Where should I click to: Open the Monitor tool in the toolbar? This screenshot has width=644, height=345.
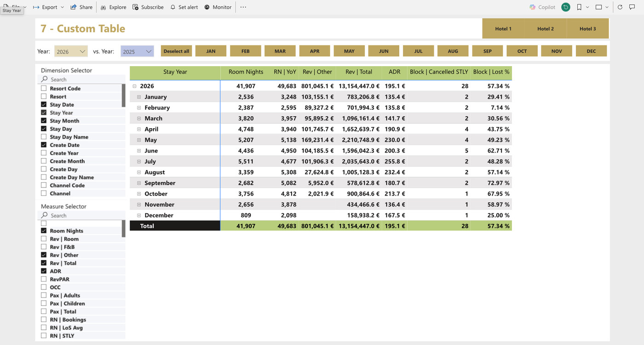pos(218,7)
